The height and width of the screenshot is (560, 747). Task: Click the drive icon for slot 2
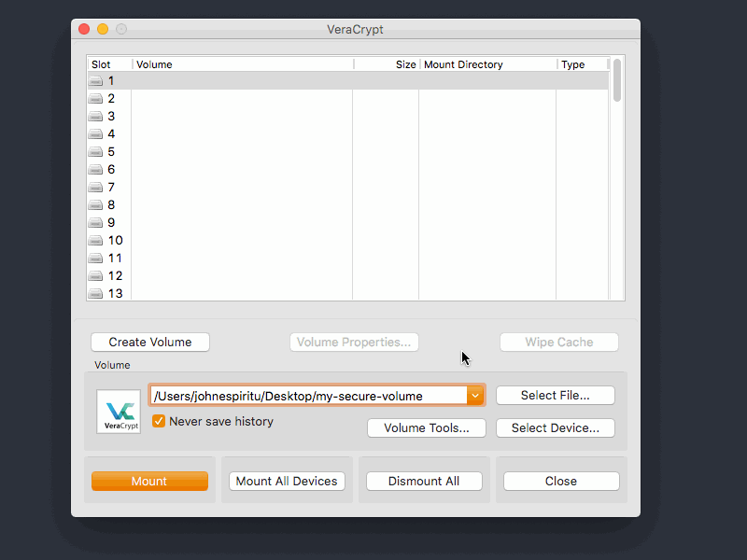(x=96, y=99)
